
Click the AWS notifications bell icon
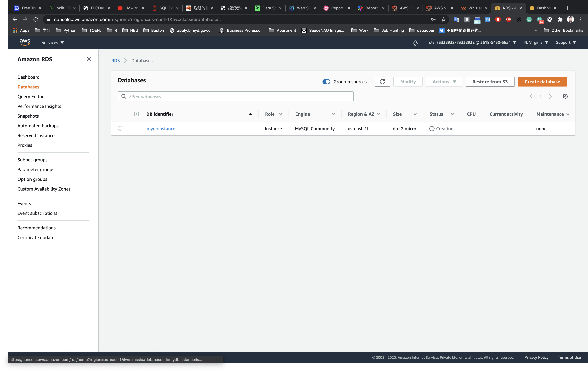coord(415,43)
